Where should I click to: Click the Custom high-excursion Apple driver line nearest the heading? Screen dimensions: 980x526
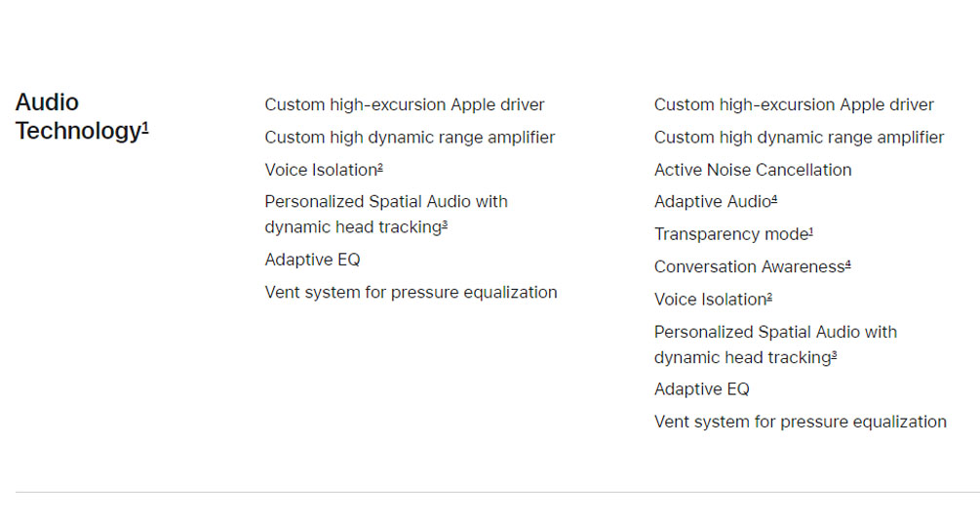tap(404, 104)
